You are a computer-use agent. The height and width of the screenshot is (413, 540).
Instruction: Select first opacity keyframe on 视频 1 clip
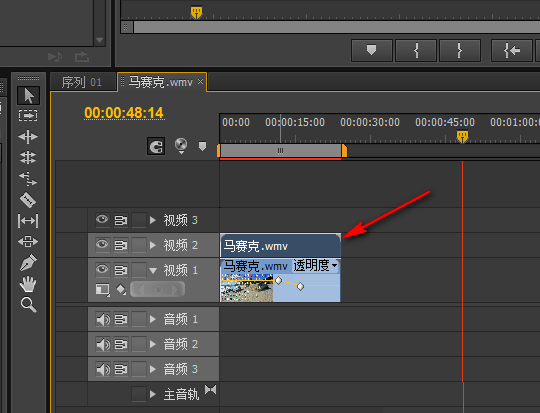(279, 281)
